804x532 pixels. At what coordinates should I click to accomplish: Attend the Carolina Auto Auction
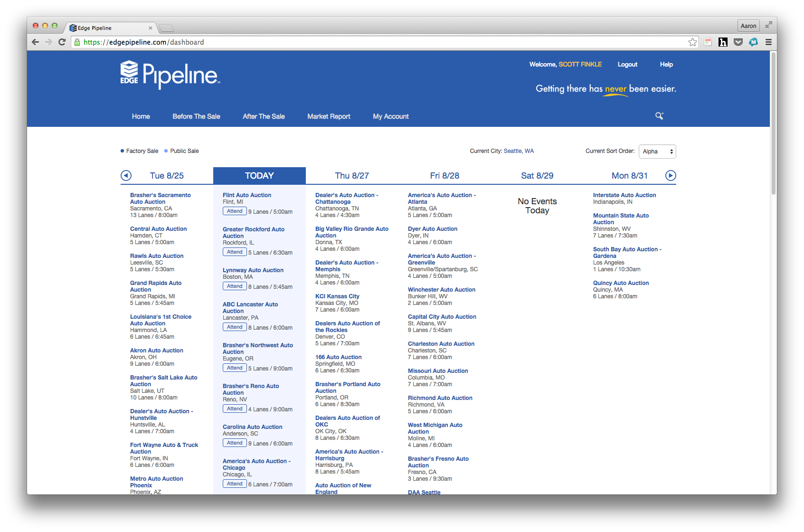coord(235,443)
